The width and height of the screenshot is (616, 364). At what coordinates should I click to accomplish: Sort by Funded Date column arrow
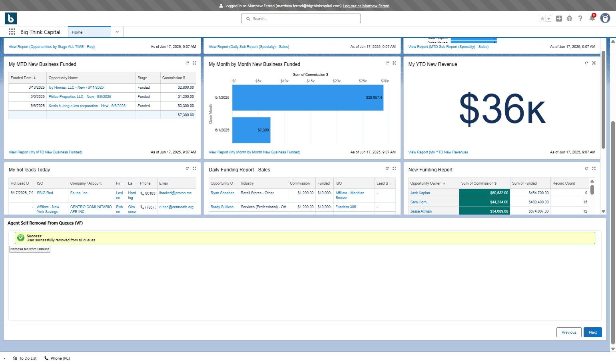(x=35, y=78)
